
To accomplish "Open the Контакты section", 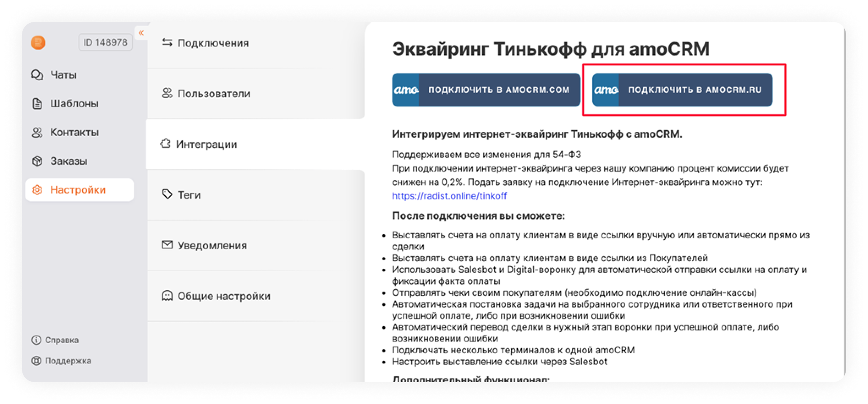I will click(x=74, y=132).
